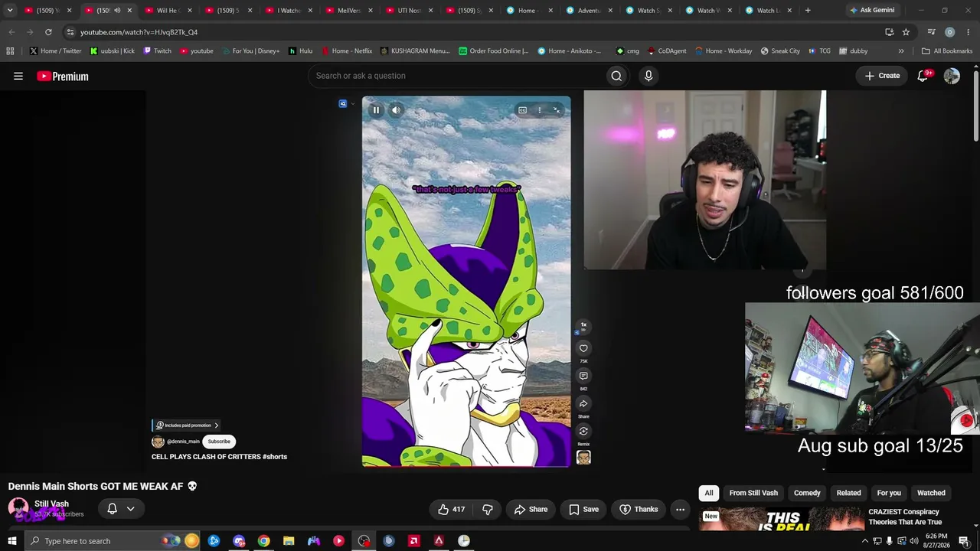Screen dimensions: 980x551
Task: Open the tab search dropdown
Action: tap(10, 10)
